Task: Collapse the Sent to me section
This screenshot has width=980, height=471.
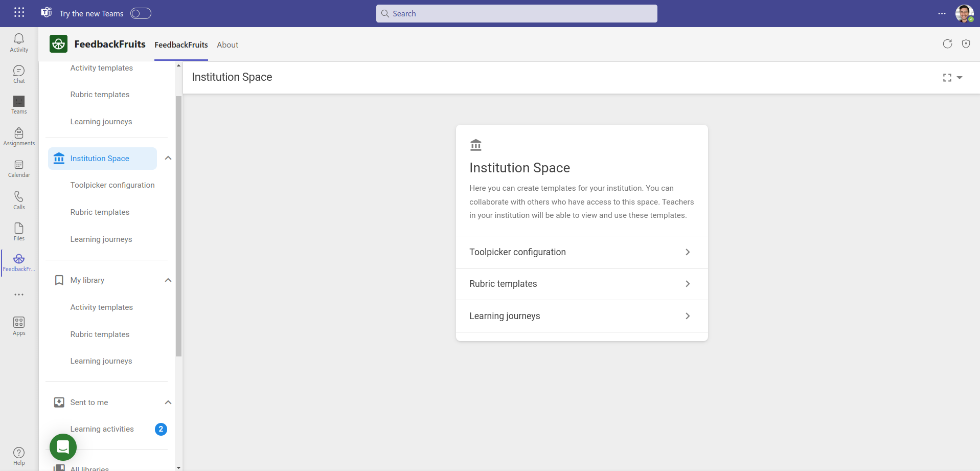Action: (168, 402)
